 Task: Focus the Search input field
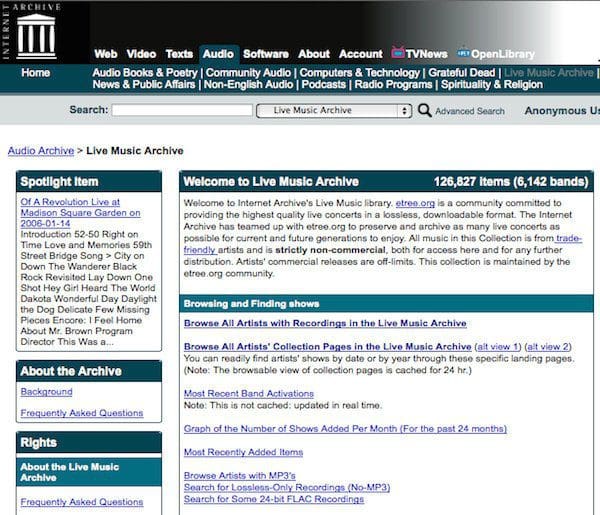click(182, 110)
